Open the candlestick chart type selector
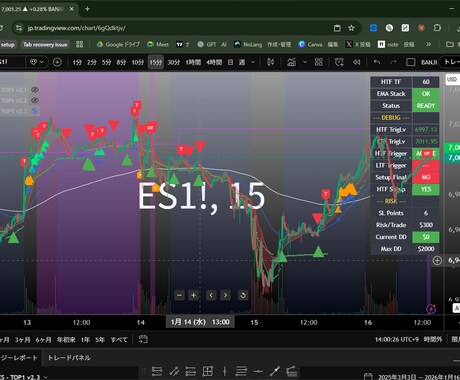Image resolution: width=460 pixels, height=380 pixels. click(270, 62)
